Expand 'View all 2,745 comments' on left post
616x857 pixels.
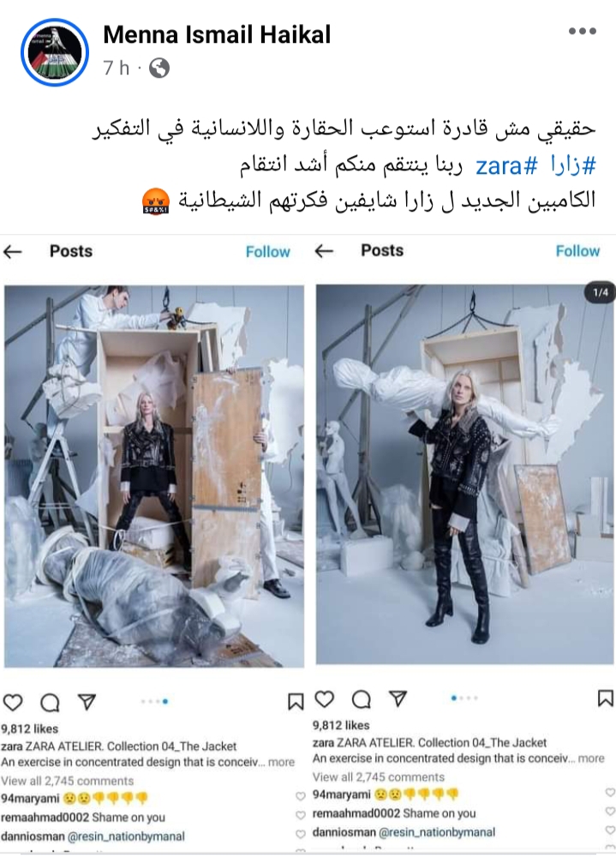[67, 781]
